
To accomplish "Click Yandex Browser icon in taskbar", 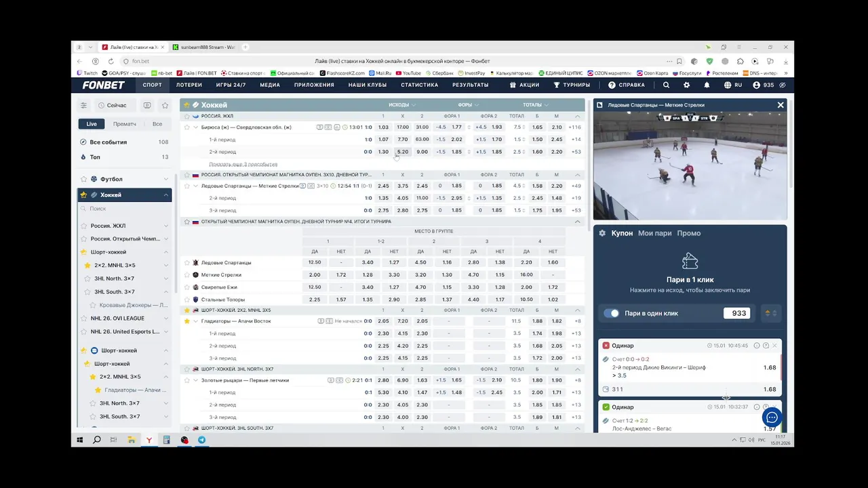I will pyautogui.click(x=149, y=440).
